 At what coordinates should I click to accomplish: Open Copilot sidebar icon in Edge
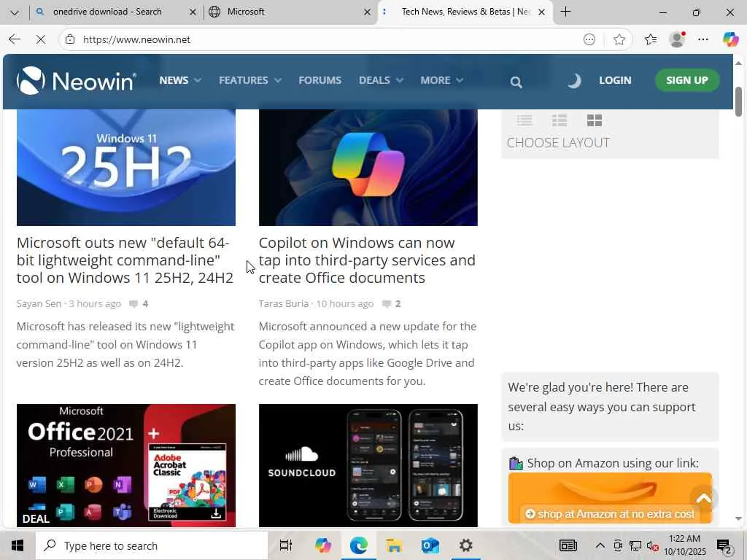coord(730,39)
